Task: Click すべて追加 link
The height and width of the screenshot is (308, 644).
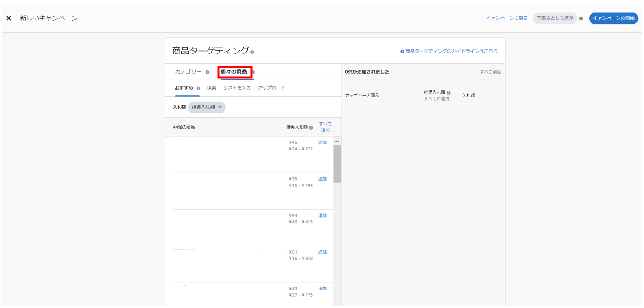Action: click(325, 127)
